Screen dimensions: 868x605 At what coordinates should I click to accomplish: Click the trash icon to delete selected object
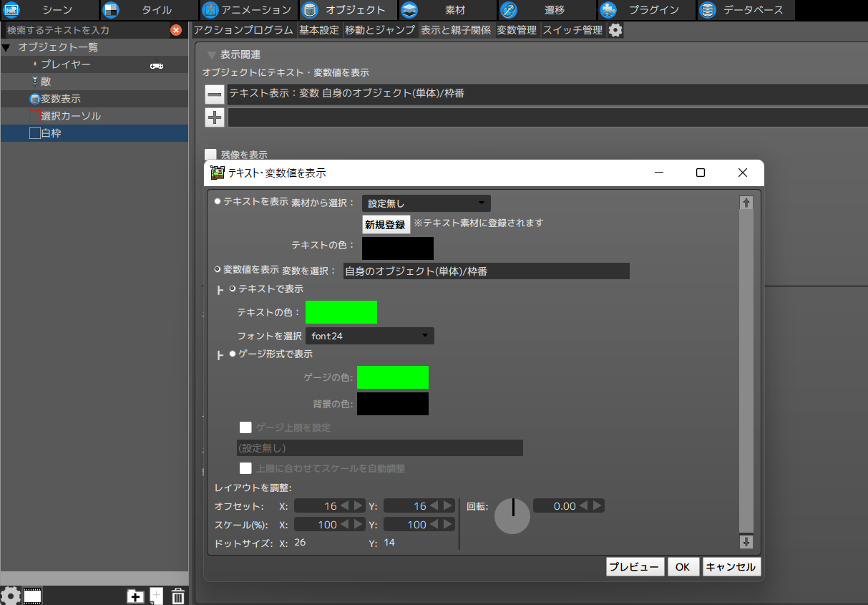(177, 595)
